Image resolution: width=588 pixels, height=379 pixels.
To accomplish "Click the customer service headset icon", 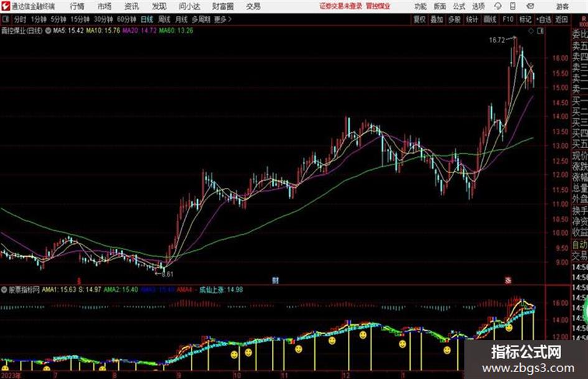I will (498, 6).
